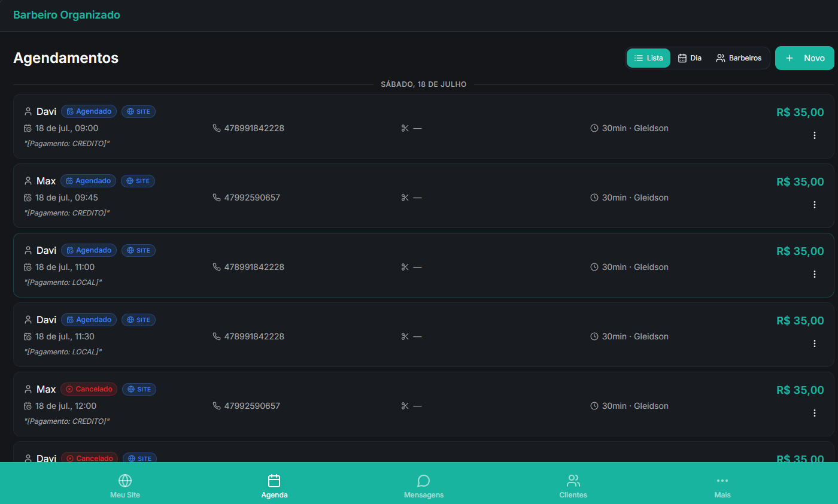This screenshot has height=504, width=838.
Task: Click Cancelado badge on Max 12:00
Action: 89,389
